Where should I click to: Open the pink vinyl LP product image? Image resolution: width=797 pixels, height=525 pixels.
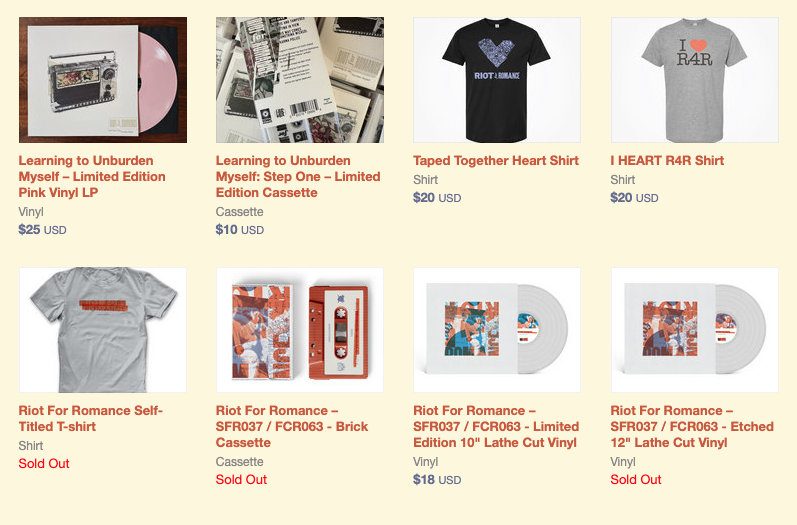[103, 80]
